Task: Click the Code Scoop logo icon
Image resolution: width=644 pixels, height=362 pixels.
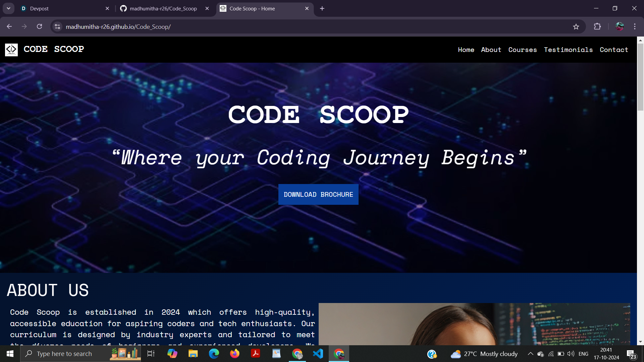Action: (x=11, y=50)
